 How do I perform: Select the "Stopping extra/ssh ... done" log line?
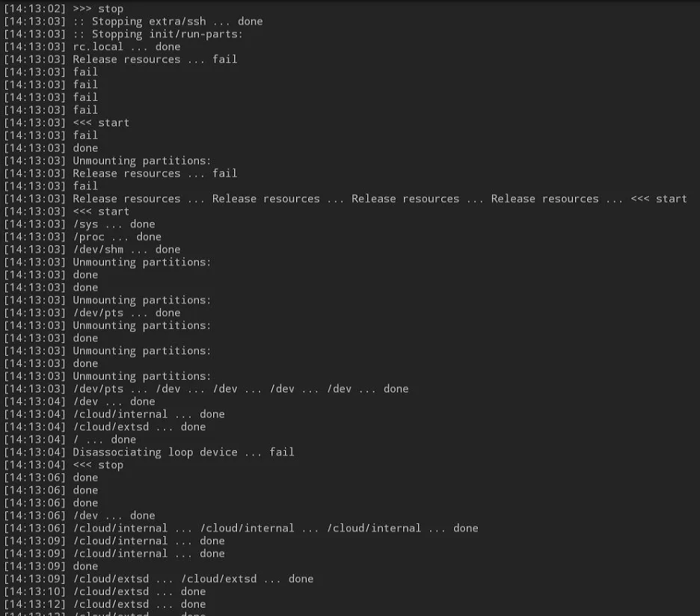click(x=168, y=22)
